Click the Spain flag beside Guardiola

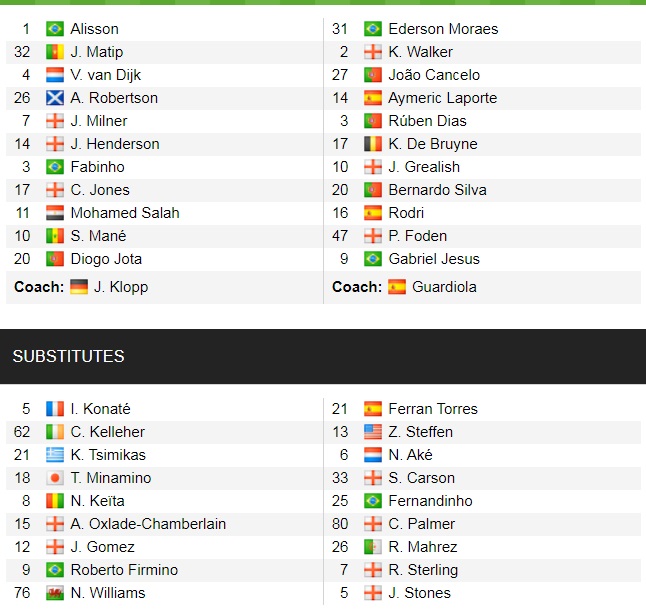(397, 287)
